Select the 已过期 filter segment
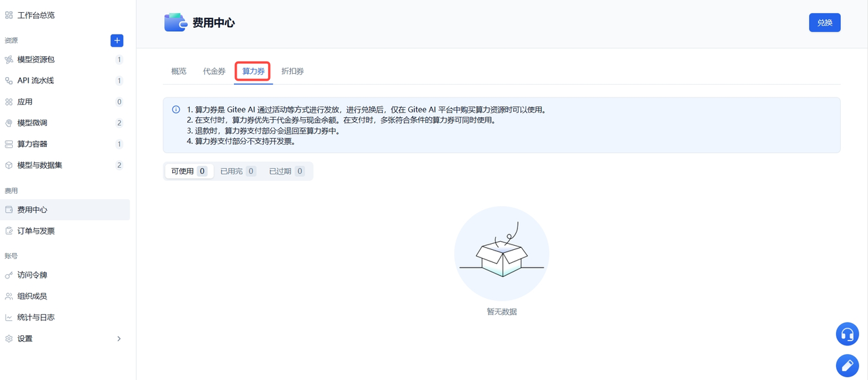868x380 pixels. (x=287, y=171)
